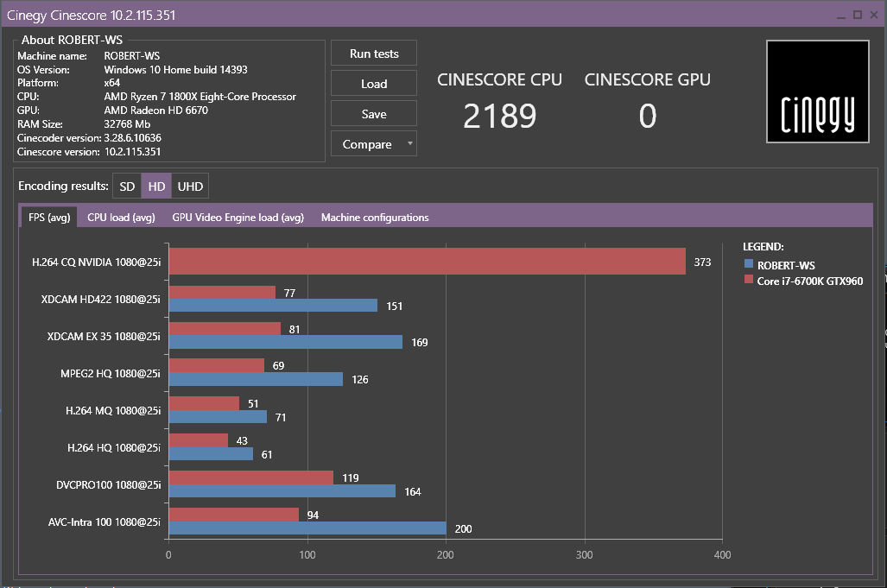Open Machine configurations tab

[375, 217]
